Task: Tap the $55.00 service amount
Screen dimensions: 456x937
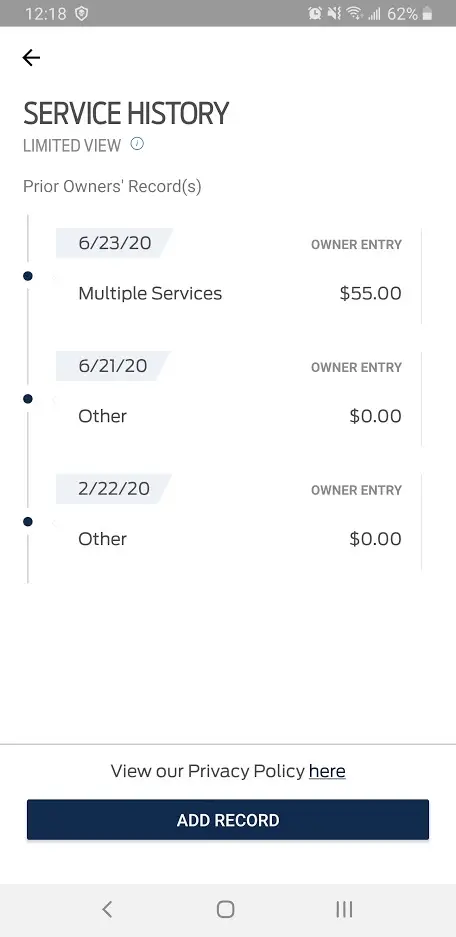Action: coord(371,293)
